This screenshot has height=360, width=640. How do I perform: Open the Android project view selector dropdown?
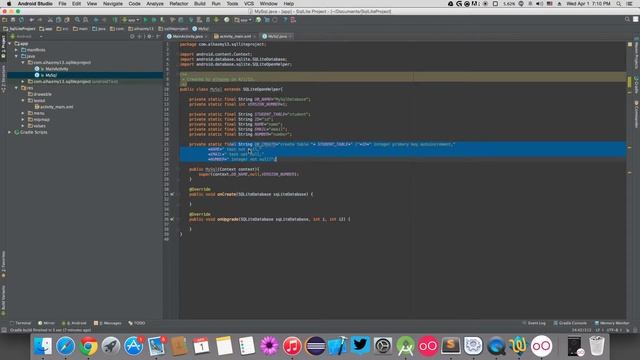[x=27, y=36]
